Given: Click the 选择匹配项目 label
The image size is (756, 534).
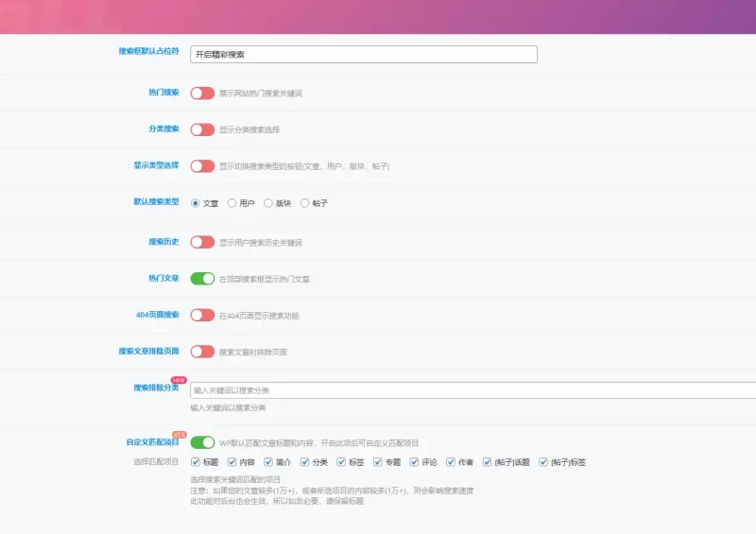Looking at the screenshot, I should (x=156, y=461).
